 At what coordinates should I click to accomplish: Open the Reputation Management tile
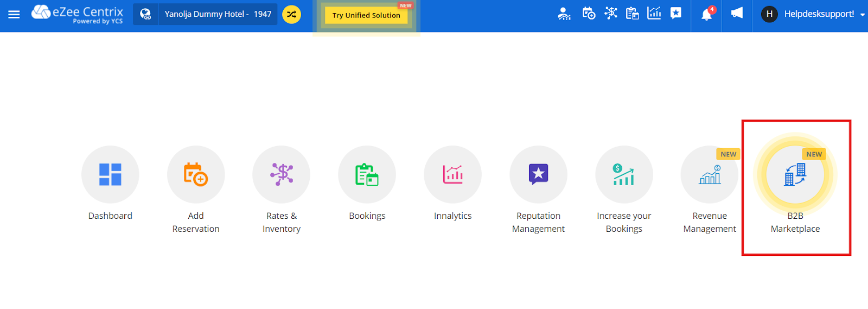[539, 174]
